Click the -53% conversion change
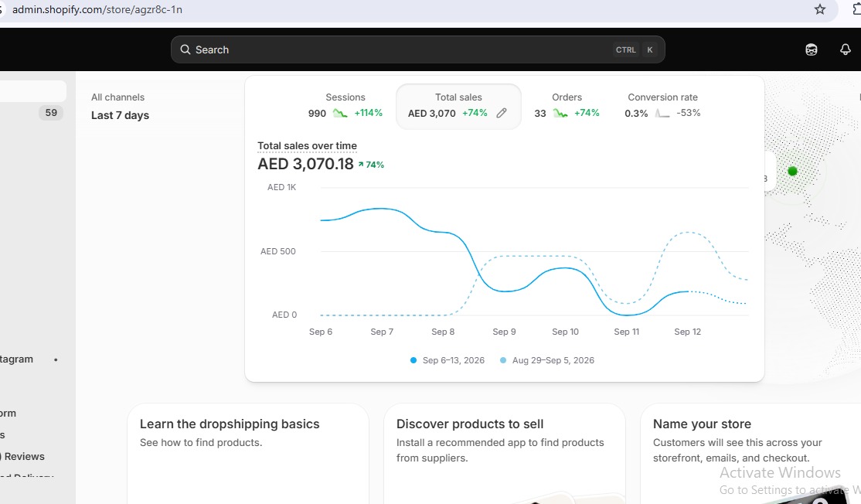The image size is (861, 504). point(689,113)
